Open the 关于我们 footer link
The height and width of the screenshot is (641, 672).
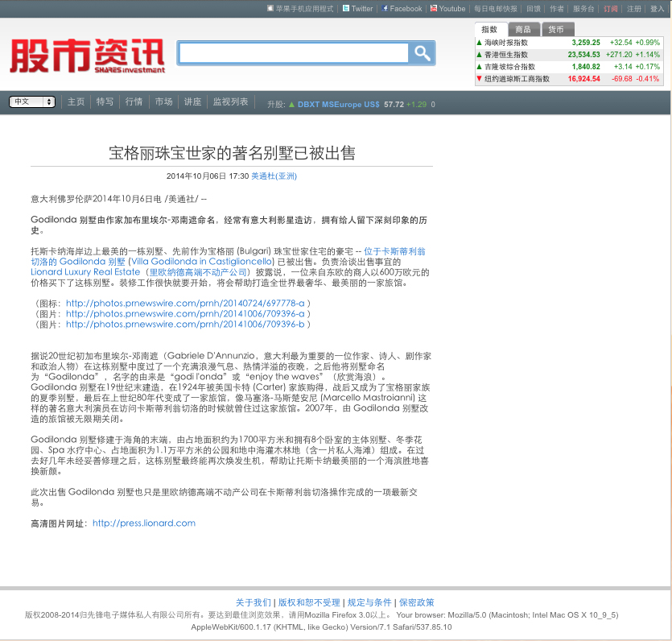point(254,602)
